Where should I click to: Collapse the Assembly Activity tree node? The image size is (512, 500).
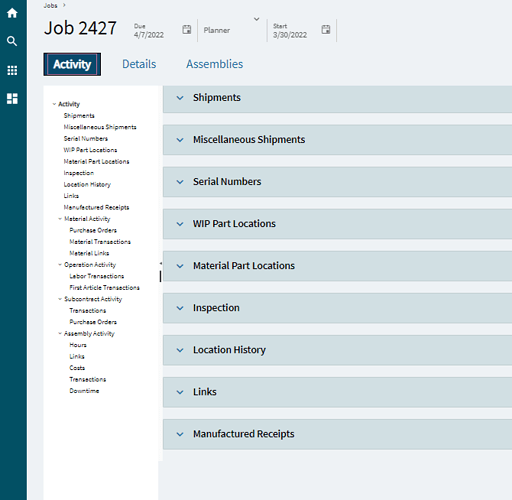60,333
